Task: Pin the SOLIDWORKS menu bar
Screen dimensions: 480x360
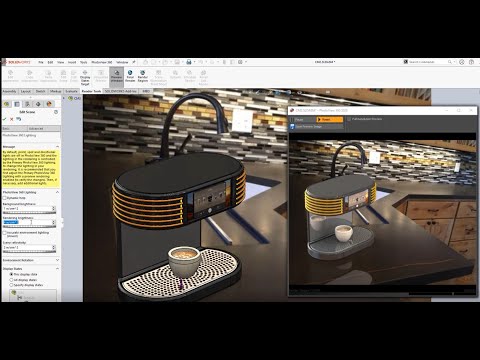Action: tap(134, 62)
